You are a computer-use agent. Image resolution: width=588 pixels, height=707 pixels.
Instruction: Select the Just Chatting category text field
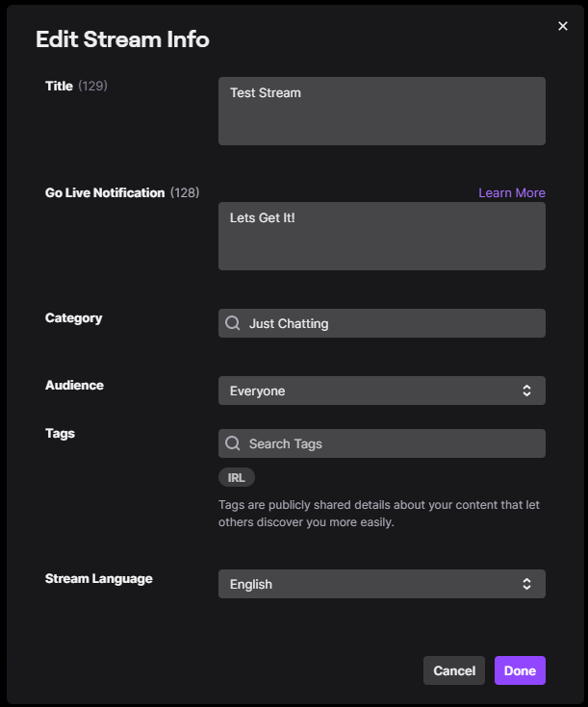tap(390, 323)
